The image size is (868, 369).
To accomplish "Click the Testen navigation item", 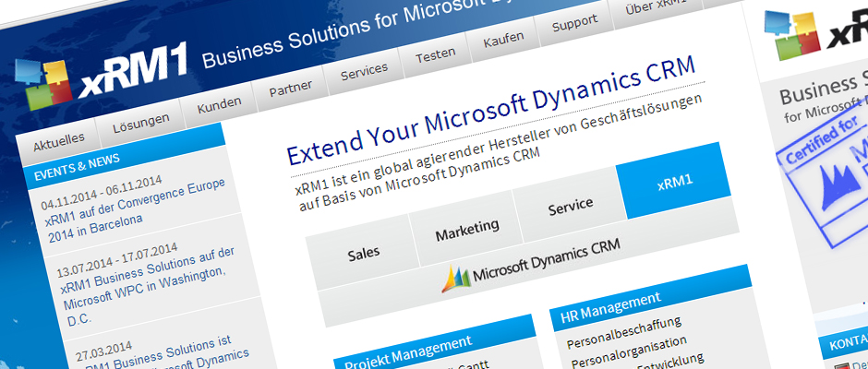I will click(x=435, y=55).
